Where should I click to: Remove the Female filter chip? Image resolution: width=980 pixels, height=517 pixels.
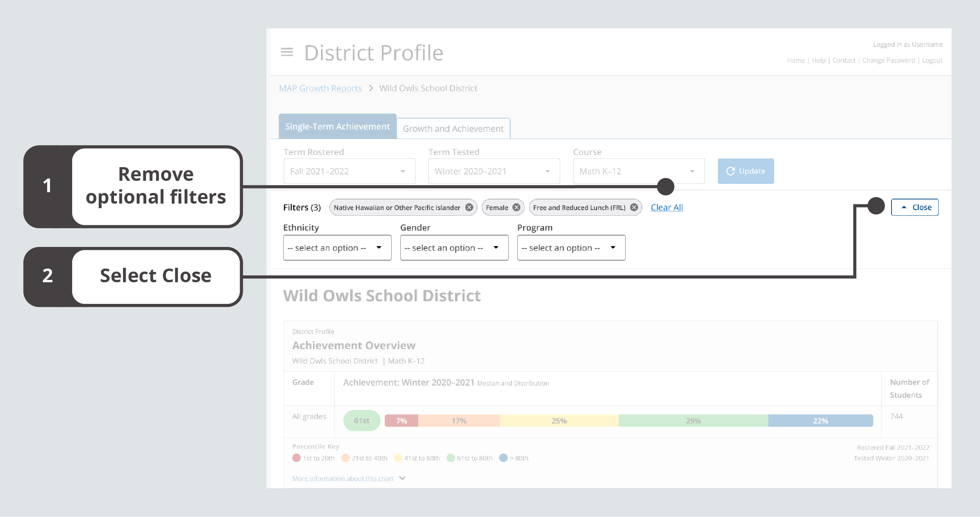tap(516, 207)
